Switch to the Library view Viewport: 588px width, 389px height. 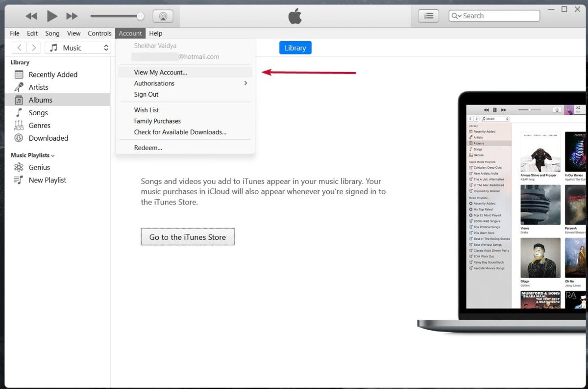click(x=295, y=48)
